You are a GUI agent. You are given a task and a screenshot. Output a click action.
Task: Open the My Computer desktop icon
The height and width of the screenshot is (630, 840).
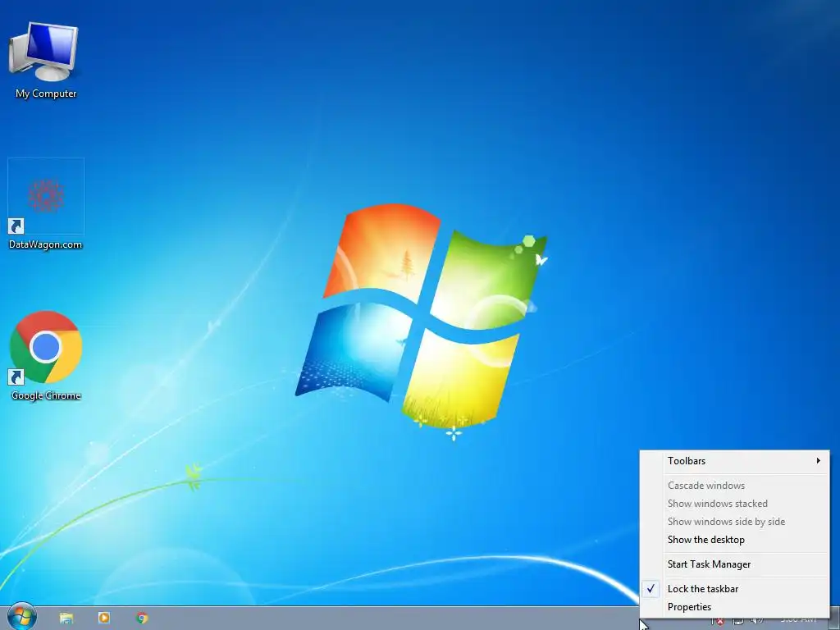[x=45, y=60]
